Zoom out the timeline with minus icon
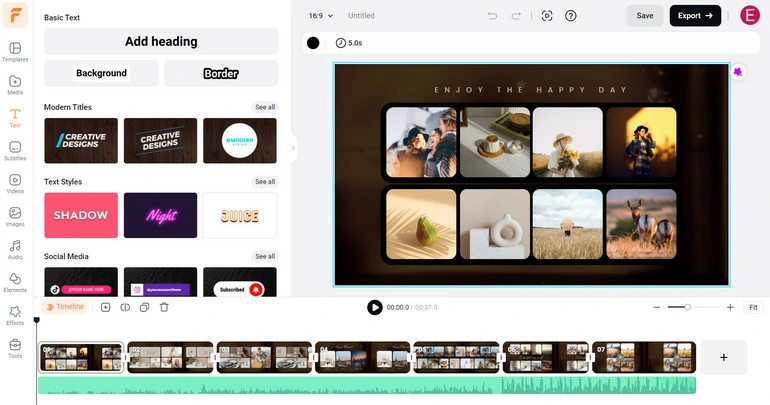 pyautogui.click(x=657, y=307)
